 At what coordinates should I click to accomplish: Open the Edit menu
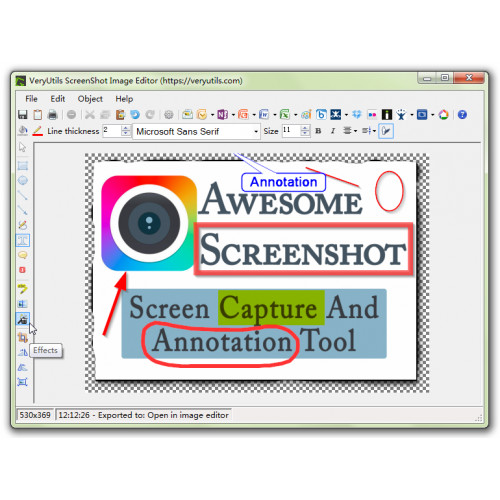(x=57, y=99)
